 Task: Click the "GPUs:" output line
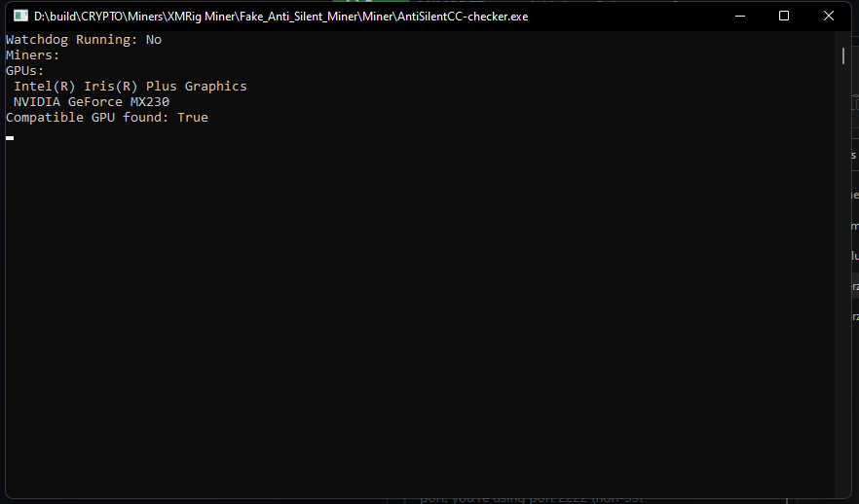(x=24, y=71)
